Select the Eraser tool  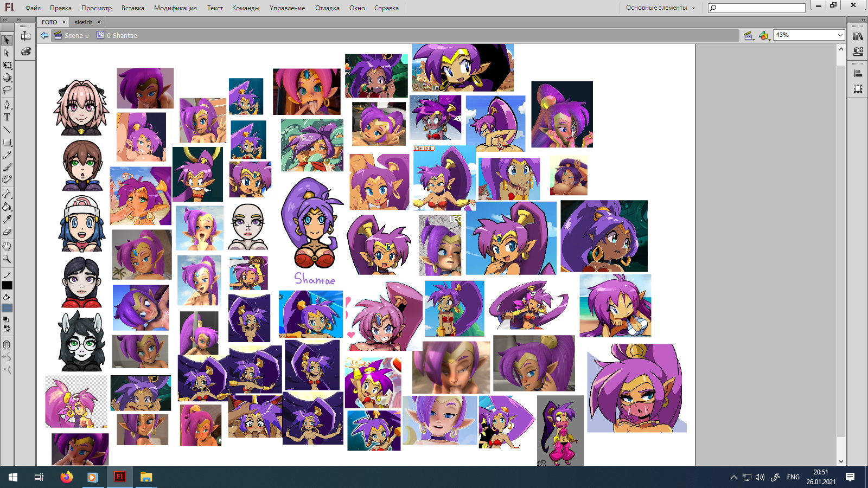7,232
